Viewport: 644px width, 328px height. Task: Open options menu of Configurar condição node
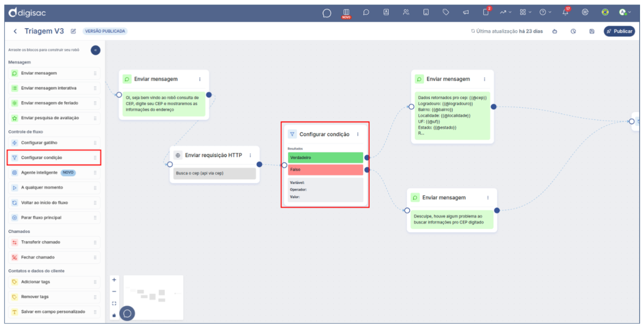click(x=358, y=134)
